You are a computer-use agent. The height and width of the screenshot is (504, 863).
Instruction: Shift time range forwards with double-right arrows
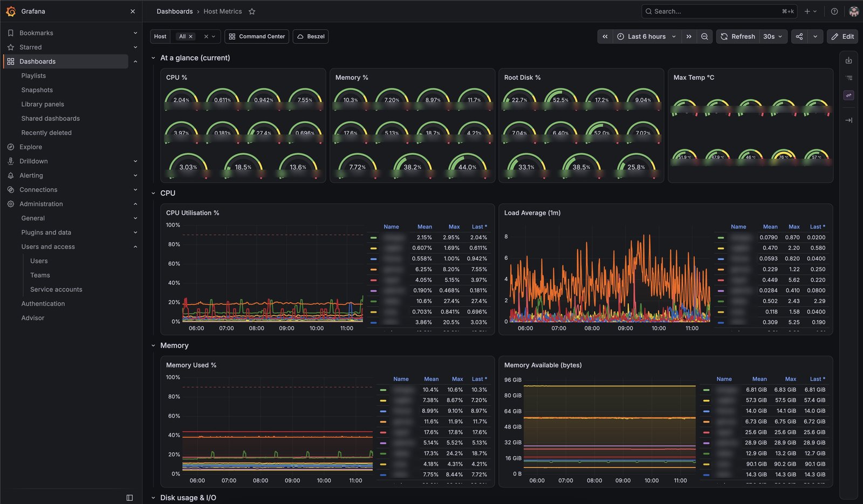point(689,37)
